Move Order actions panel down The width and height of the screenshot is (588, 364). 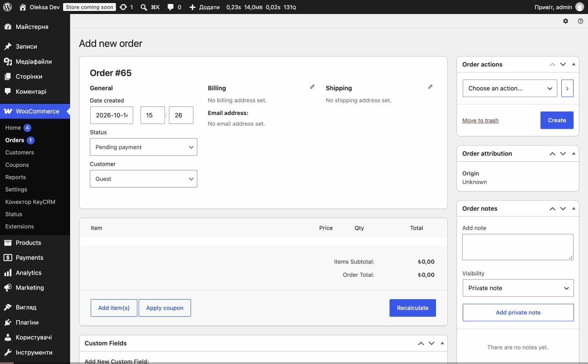[x=563, y=64]
